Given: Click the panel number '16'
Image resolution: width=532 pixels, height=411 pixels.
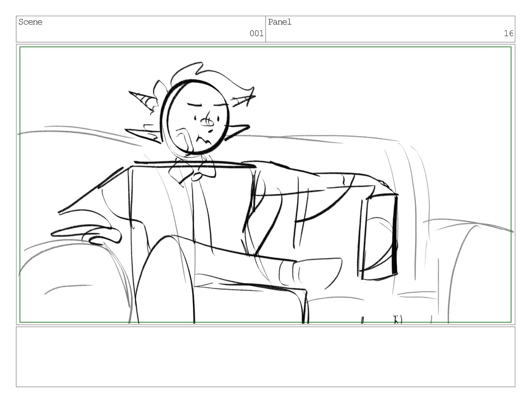Looking at the screenshot, I should [508, 34].
